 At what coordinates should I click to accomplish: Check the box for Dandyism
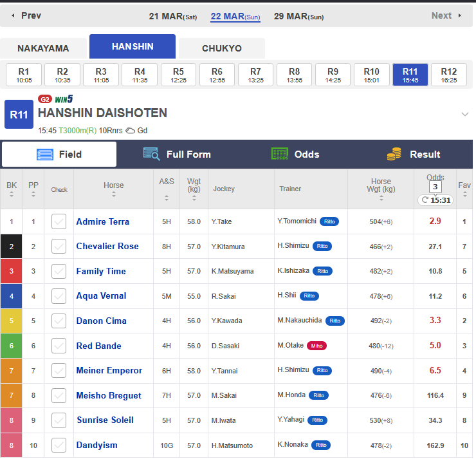coord(59,445)
